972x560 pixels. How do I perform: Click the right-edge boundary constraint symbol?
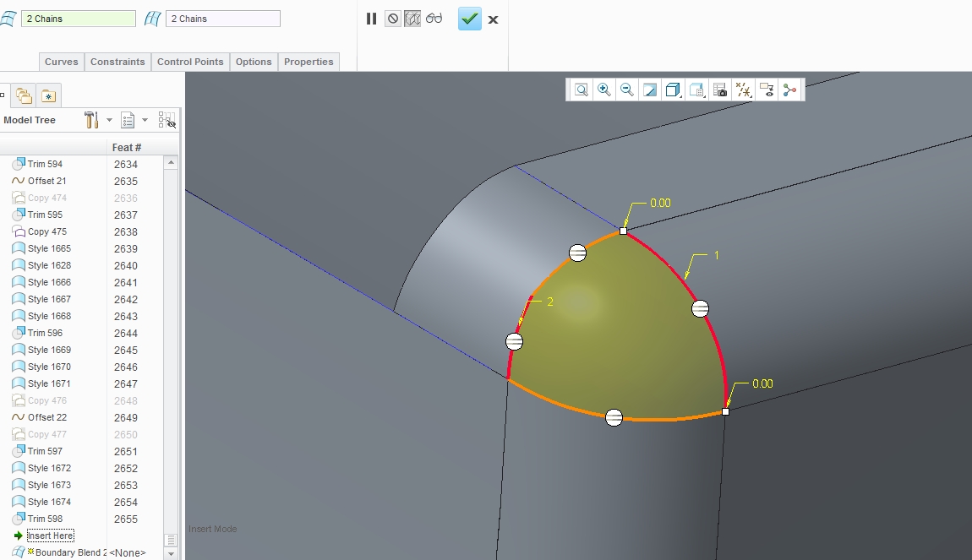tap(700, 308)
